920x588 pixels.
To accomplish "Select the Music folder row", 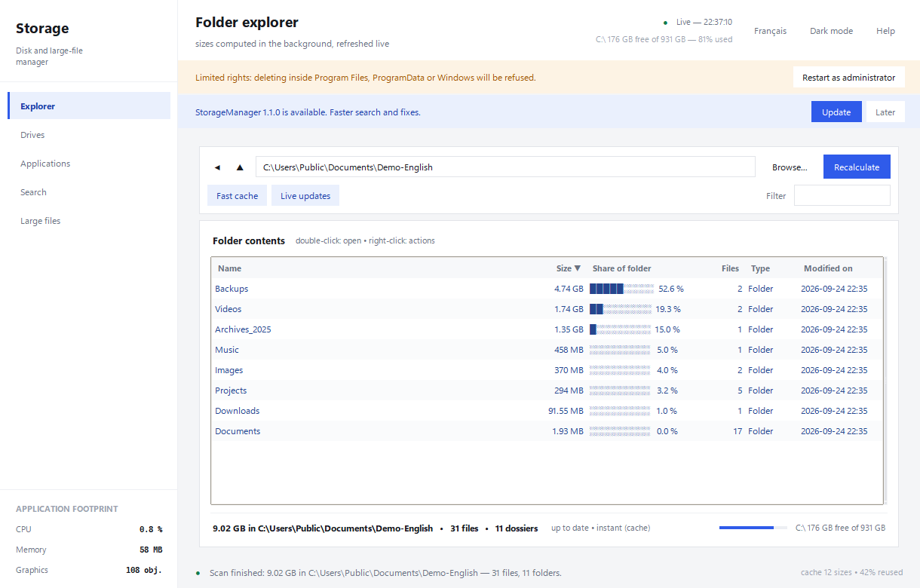I will (x=547, y=350).
